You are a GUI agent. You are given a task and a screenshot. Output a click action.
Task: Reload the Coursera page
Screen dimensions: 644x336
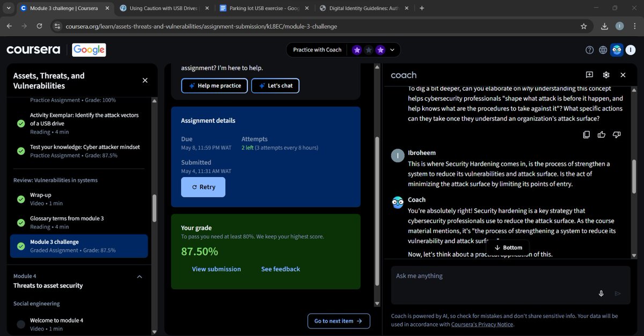[39, 26]
